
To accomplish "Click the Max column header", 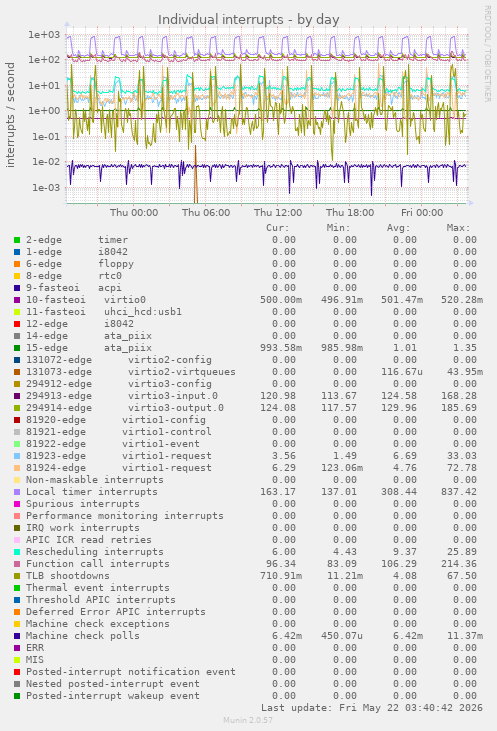I will (x=458, y=228).
